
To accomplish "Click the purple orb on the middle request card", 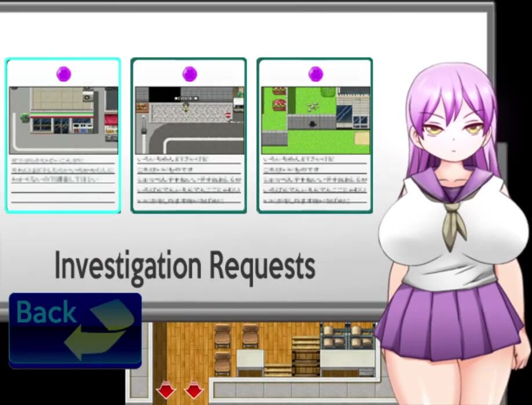I will [x=190, y=74].
